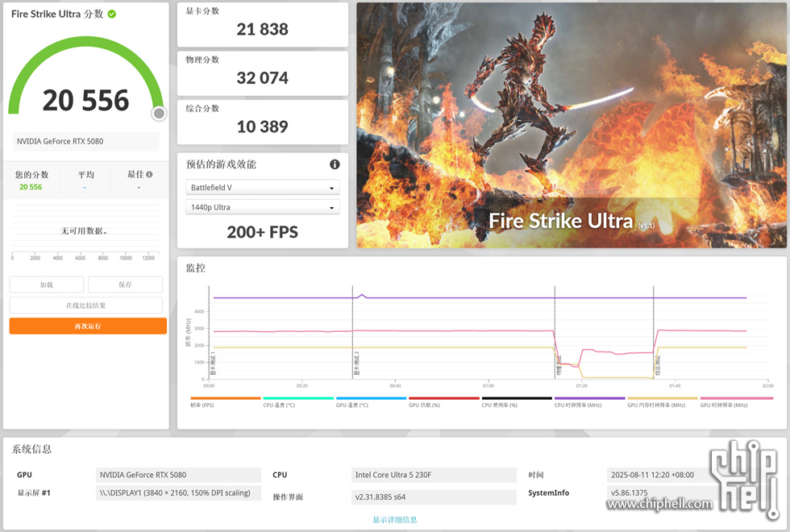The height and width of the screenshot is (532, 790).
Task: Click the Intel Core Ultra 5 230F CPU field
Action: click(434, 475)
